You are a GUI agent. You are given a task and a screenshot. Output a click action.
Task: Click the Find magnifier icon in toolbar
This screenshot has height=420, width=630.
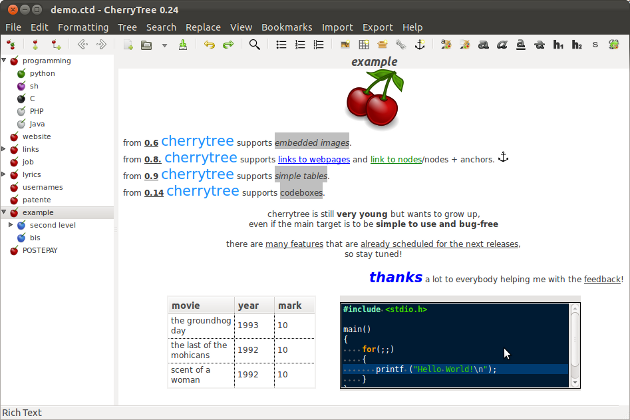click(255, 45)
